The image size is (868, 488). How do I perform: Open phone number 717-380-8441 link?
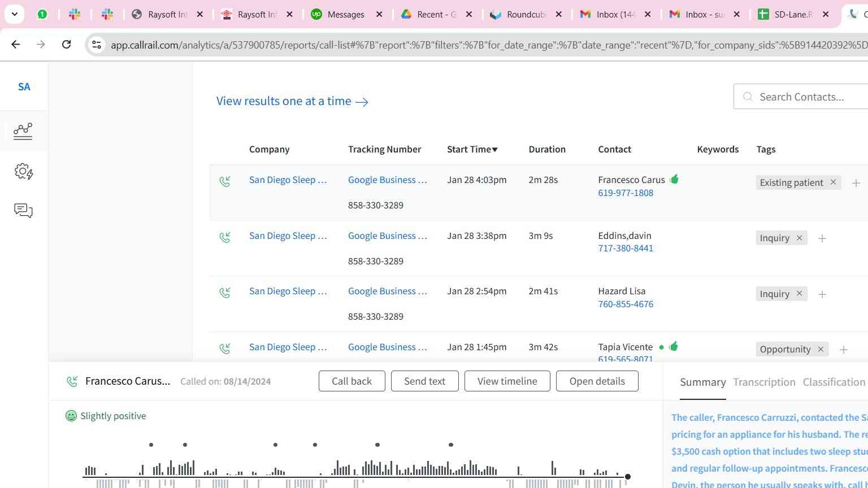pos(626,248)
